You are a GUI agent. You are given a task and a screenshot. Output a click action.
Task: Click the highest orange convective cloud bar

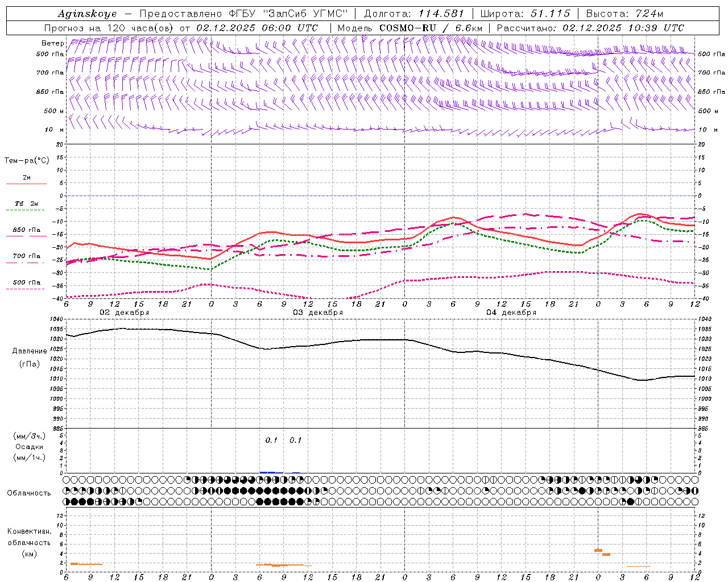(x=598, y=550)
